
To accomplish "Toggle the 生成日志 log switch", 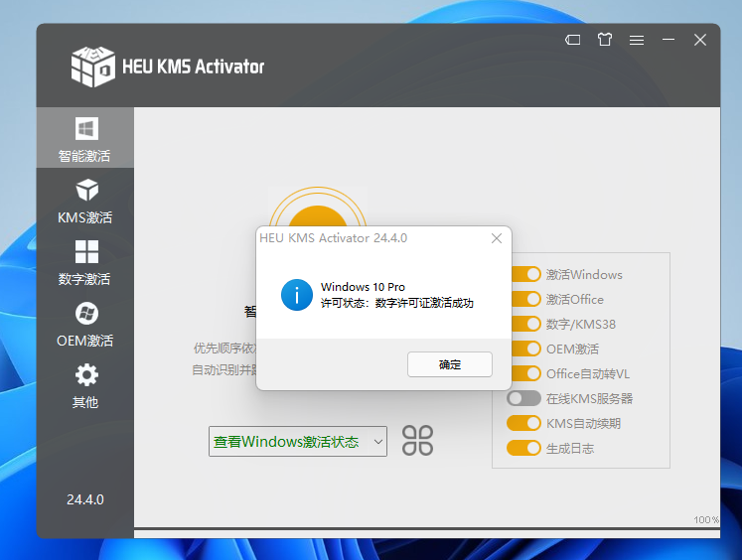I will (523, 448).
